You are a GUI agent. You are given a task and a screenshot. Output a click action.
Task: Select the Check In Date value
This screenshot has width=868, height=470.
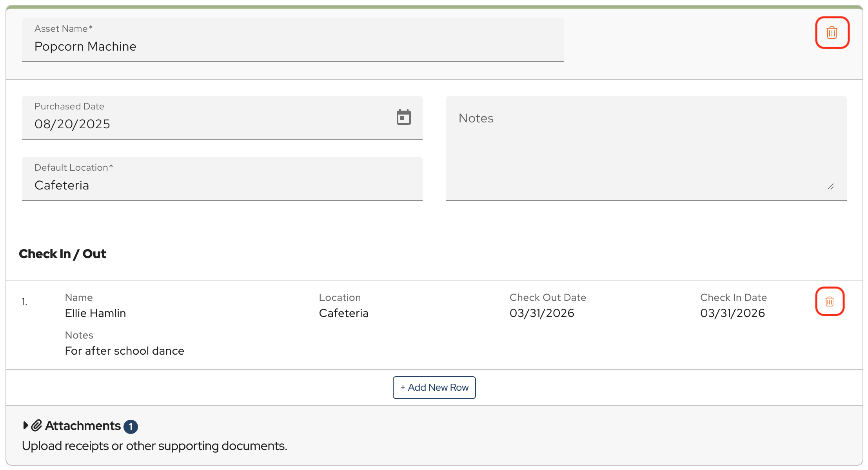coord(732,313)
